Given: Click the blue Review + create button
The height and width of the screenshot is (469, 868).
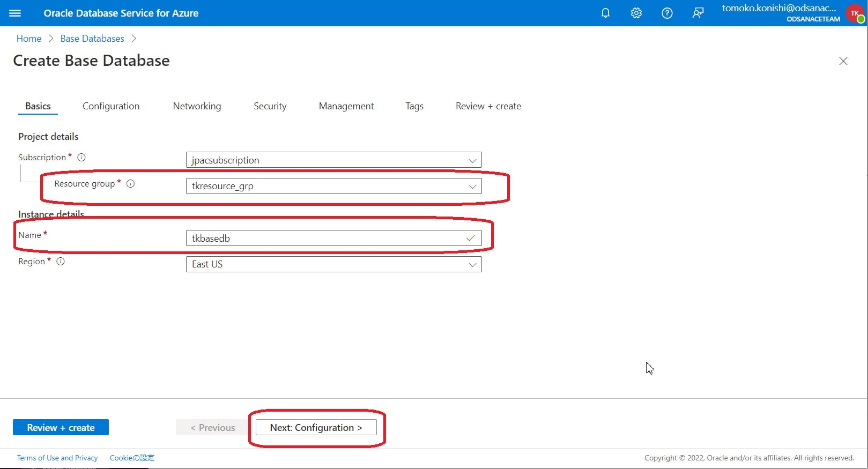Looking at the screenshot, I should (61, 427).
